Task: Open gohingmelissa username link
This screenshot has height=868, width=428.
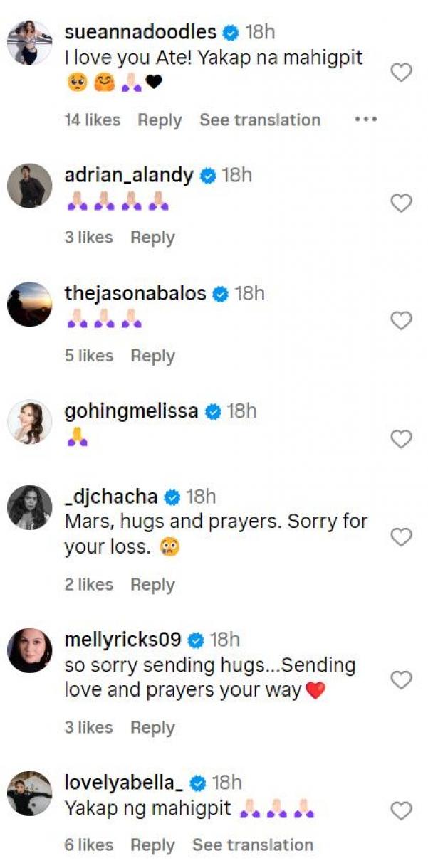Action: point(131,411)
